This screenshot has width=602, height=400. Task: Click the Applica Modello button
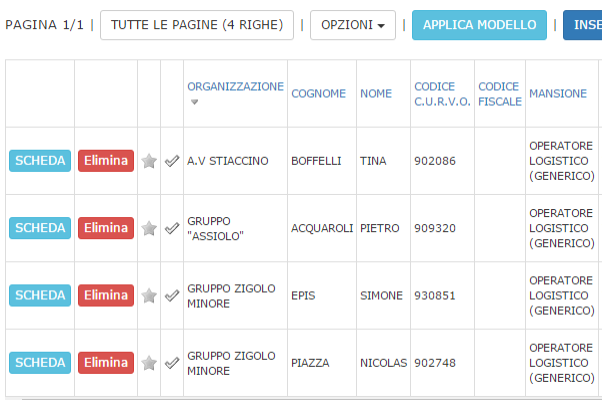tap(479, 25)
